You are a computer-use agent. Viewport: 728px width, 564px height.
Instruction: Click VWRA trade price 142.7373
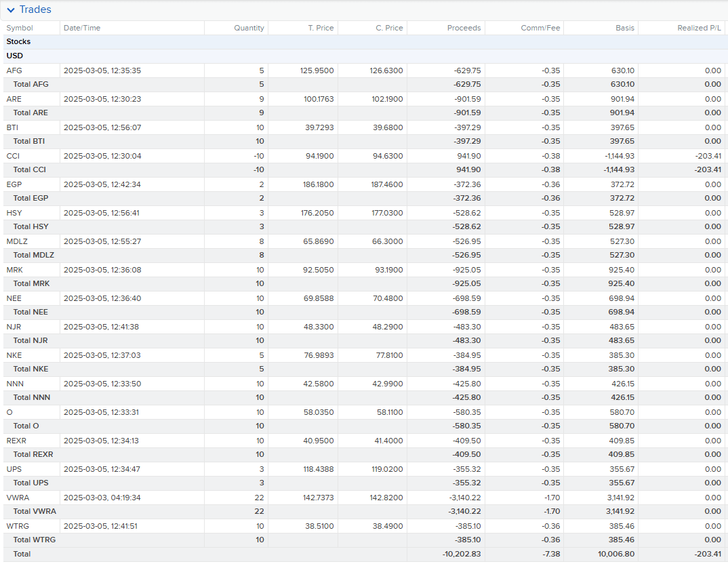[x=319, y=498]
